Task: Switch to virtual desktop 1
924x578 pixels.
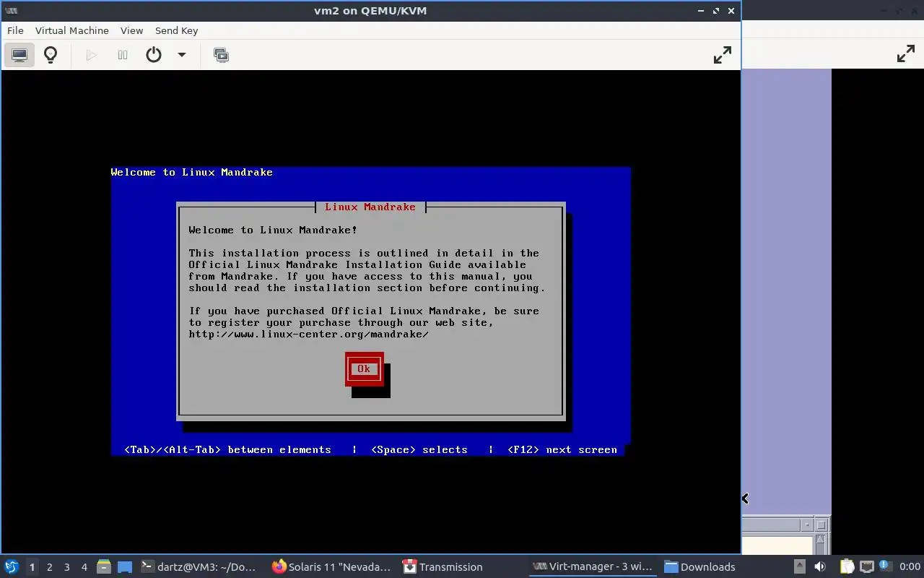Action: point(32,567)
